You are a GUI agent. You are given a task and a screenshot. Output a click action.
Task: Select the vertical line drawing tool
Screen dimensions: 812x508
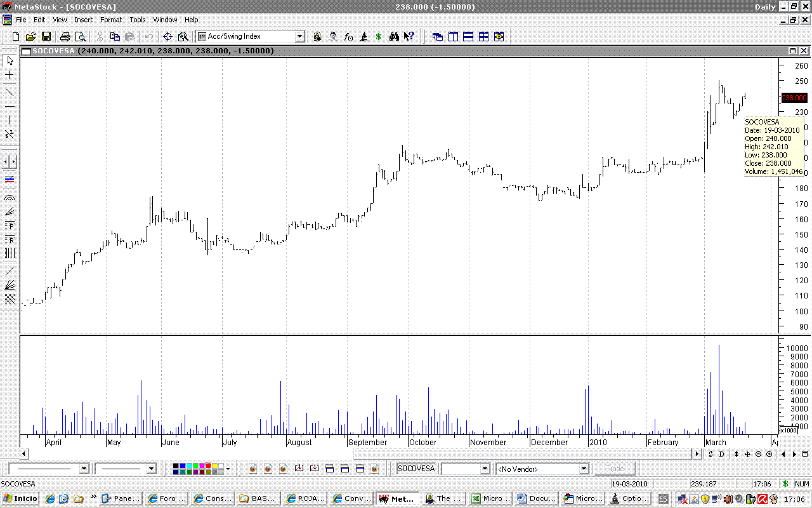pos(10,120)
